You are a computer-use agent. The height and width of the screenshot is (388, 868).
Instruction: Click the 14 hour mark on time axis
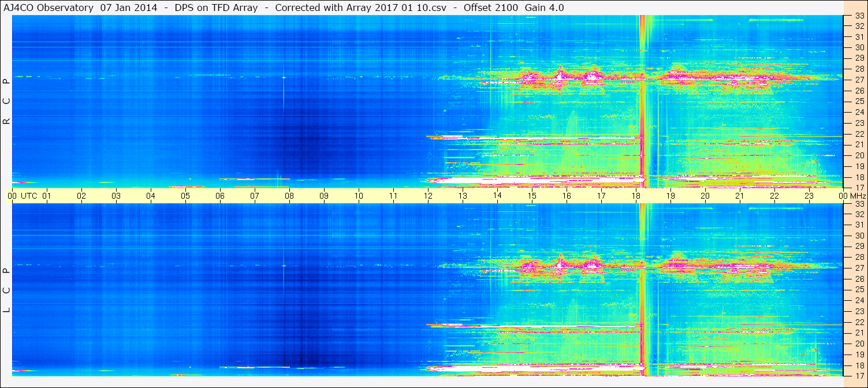pos(497,196)
